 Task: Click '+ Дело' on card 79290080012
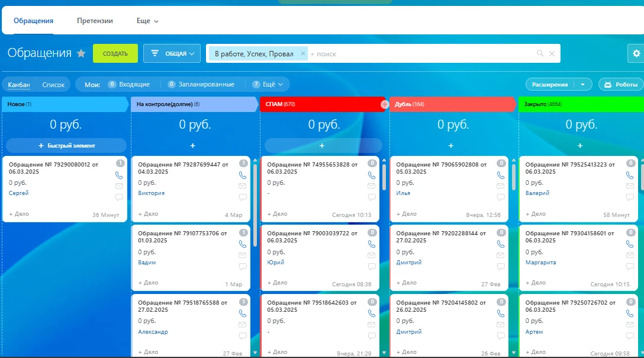19,214
